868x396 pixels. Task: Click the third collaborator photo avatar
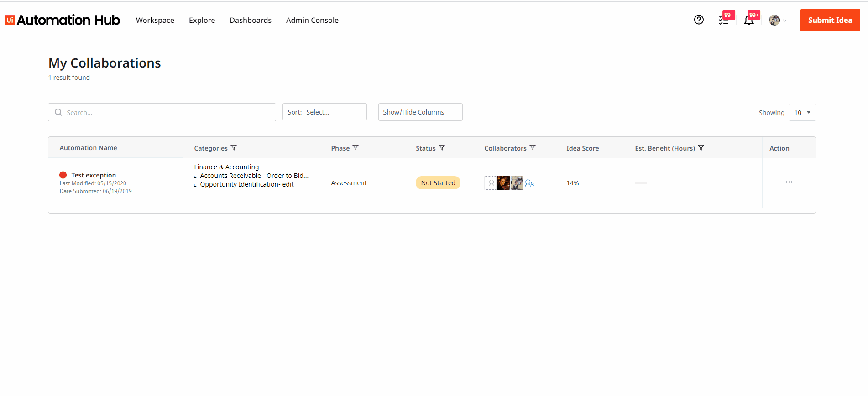(x=517, y=183)
